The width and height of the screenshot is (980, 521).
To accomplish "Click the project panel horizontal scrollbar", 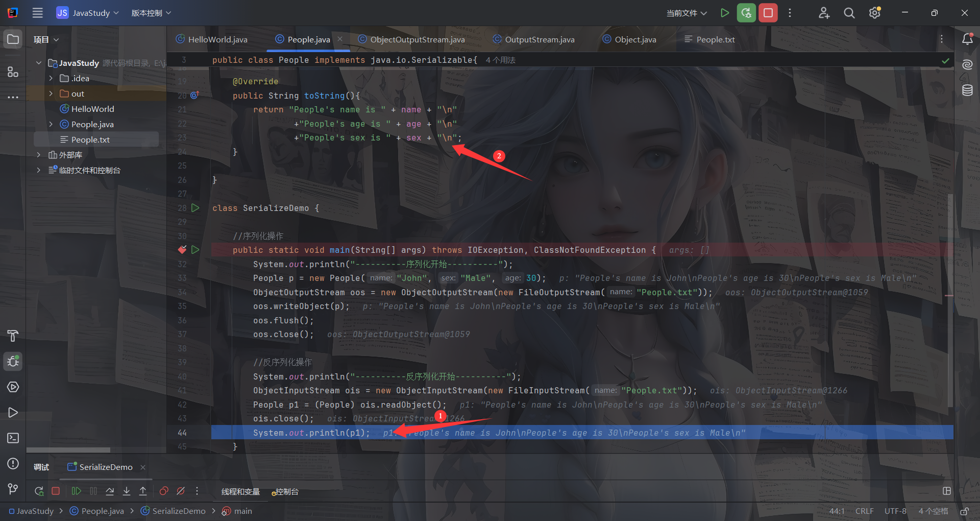I will coord(68,450).
